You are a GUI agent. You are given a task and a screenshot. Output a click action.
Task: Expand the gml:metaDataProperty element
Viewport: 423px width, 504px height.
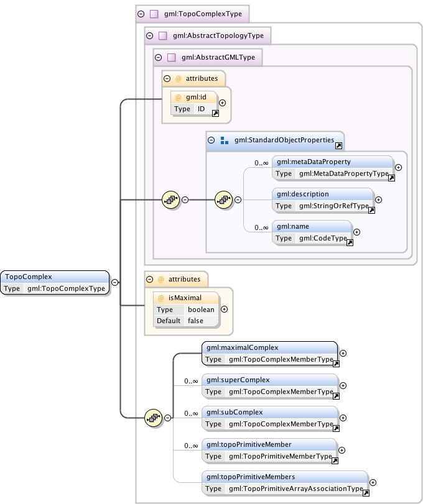click(398, 167)
